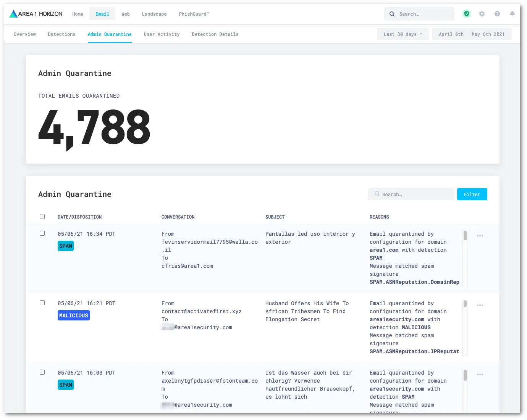Open the ellipsis menu for the 16:03 quarantined email
This screenshot has width=527, height=420.
click(x=480, y=375)
